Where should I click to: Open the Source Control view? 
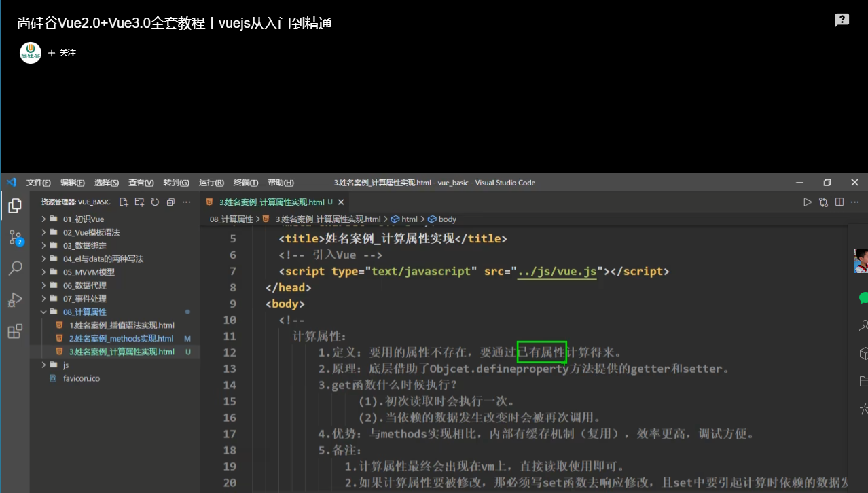coord(14,237)
